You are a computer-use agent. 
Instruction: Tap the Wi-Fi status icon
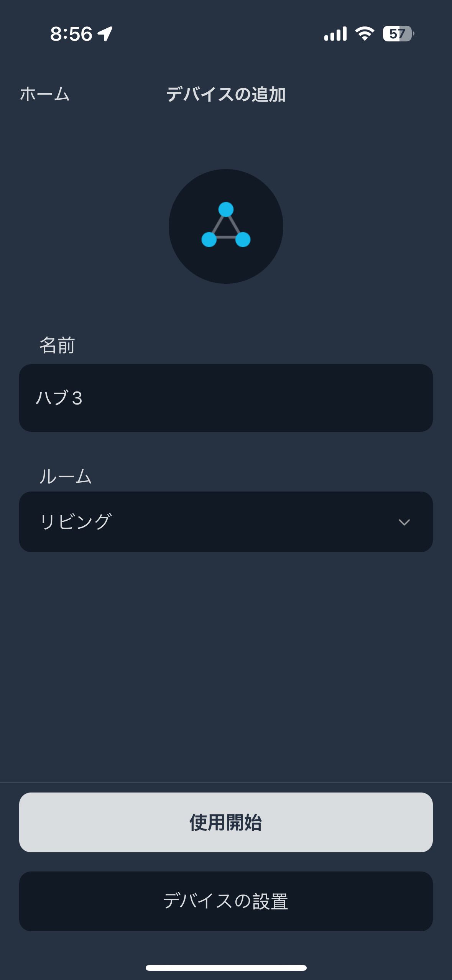point(365,34)
